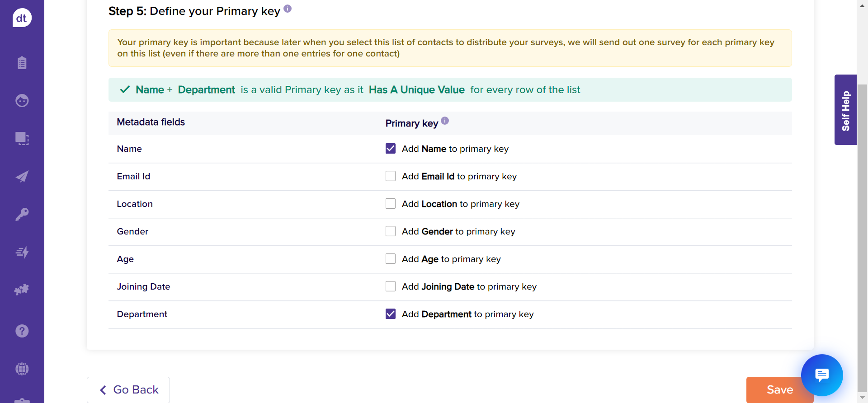This screenshot has width=868, height=403.
Task: Uncheck Add Department to primary key
Action: 391,314
